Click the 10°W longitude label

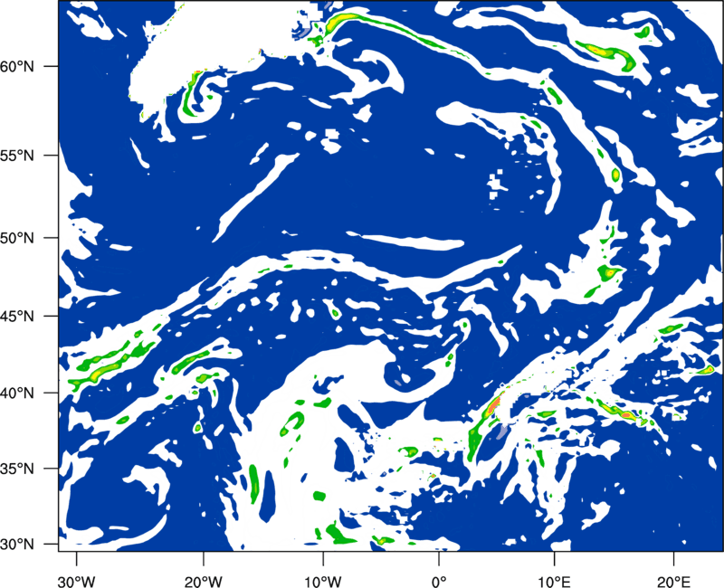point(322,582)
